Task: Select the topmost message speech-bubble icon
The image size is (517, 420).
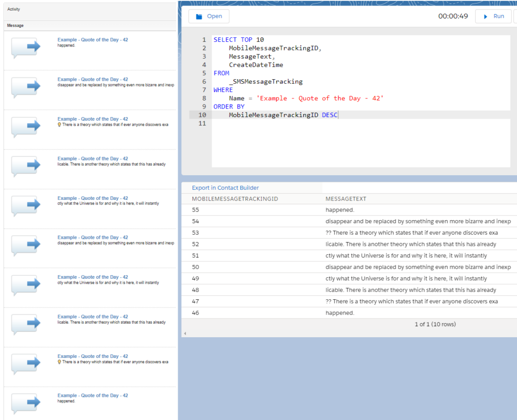Action: (x=25, y=48)
